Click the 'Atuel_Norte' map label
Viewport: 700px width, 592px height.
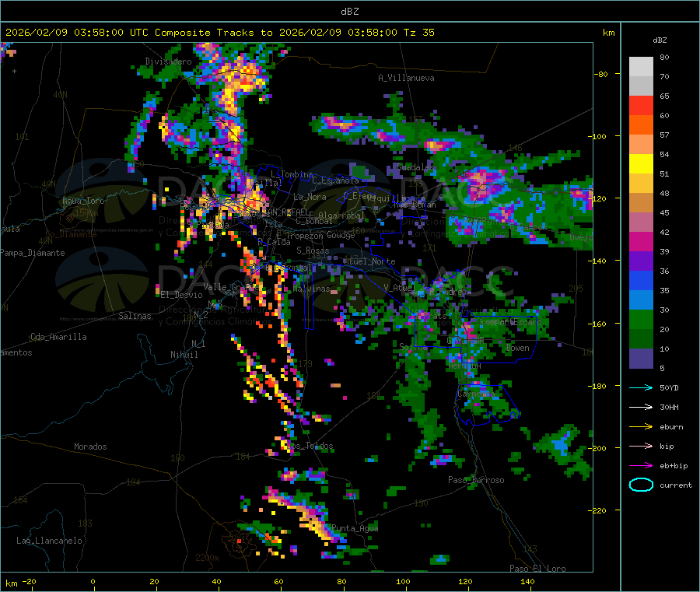point(369,261)
